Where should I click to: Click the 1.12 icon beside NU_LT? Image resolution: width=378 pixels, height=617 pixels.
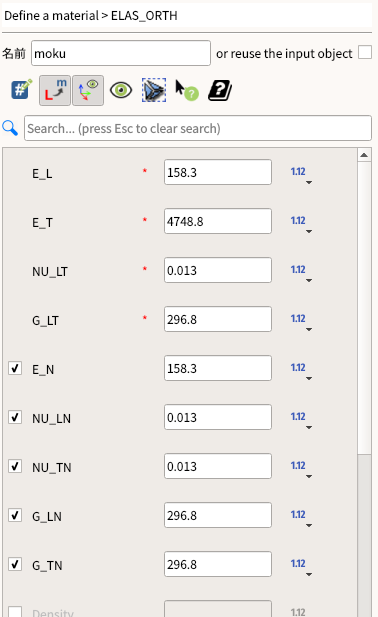click(x=298, y=270)
